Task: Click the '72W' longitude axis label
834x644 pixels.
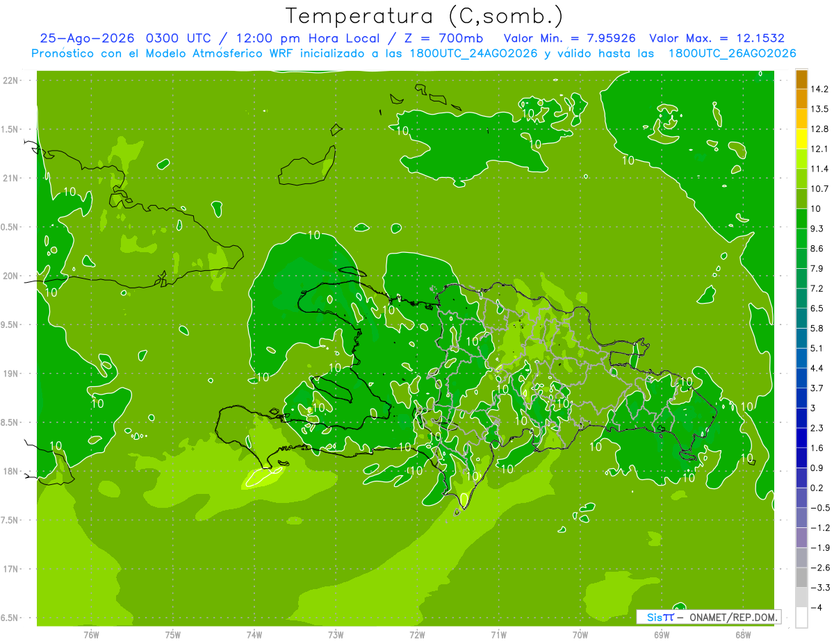Action: (x=417, y=635)
